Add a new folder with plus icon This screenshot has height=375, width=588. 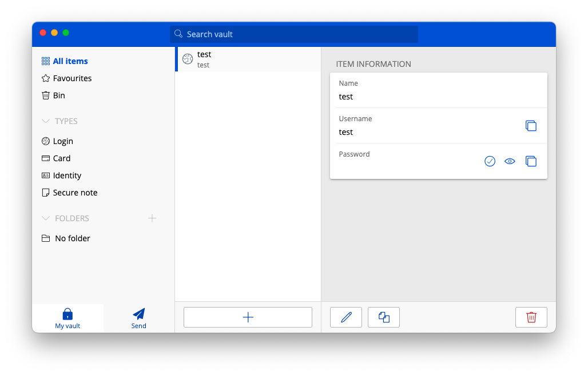152,218
